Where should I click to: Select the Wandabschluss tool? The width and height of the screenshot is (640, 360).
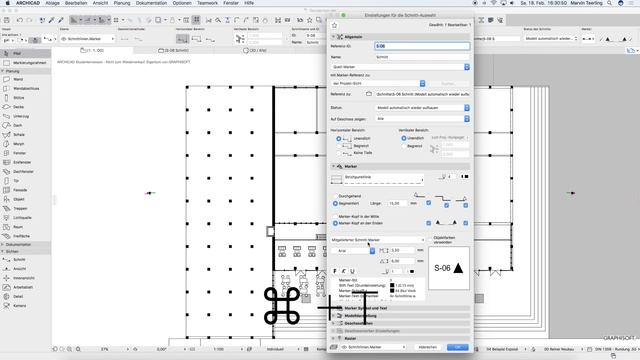[25, 89]
